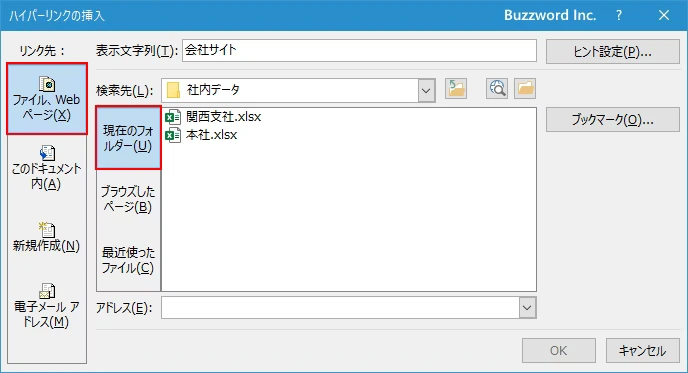This screenshot has width=688, height=373.
Task: Click the help question mark button
Action: click(619, 15)
